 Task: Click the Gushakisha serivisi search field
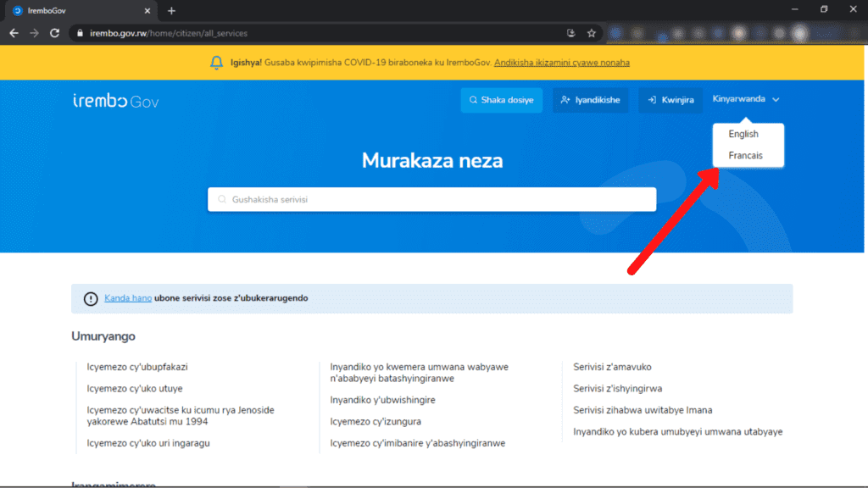click(x=431, y=199)
